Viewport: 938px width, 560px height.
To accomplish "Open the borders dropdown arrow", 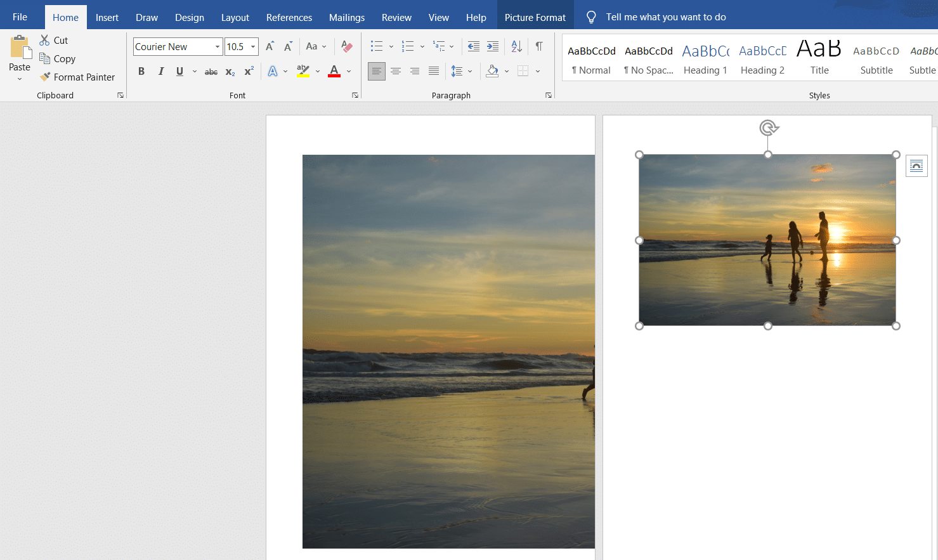I will point(538,72).
